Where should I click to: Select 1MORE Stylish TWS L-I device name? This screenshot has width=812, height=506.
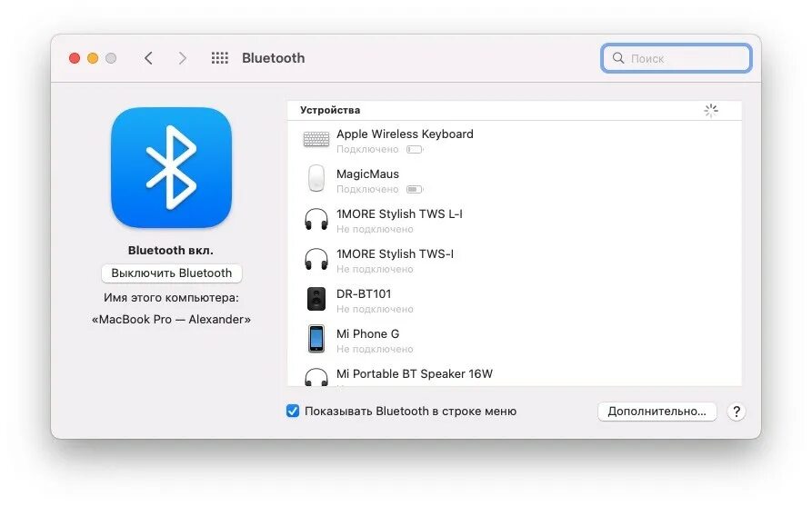(x=399, y=213)
